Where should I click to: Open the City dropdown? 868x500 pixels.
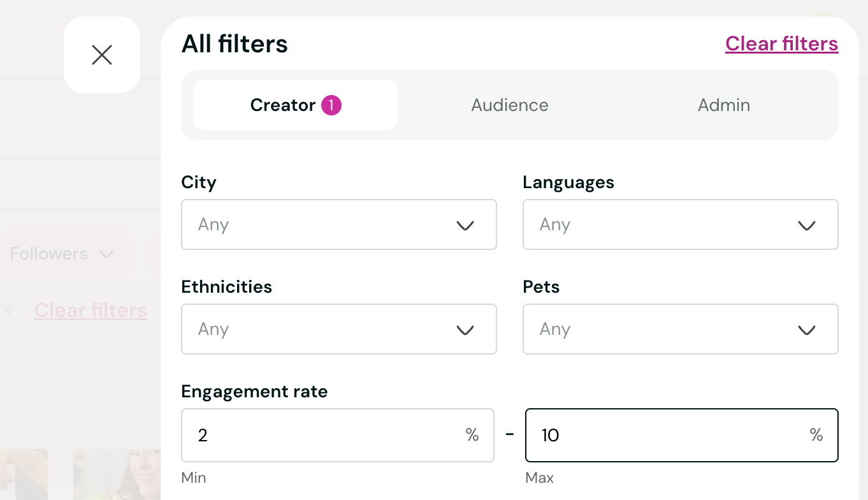pyautogui.click(x=338, y=224)
